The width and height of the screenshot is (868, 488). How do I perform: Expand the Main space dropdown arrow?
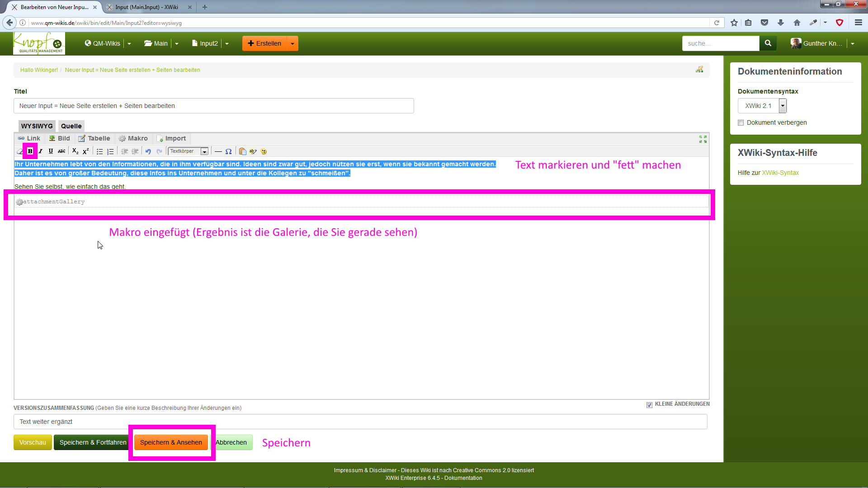tap(177, 44)
